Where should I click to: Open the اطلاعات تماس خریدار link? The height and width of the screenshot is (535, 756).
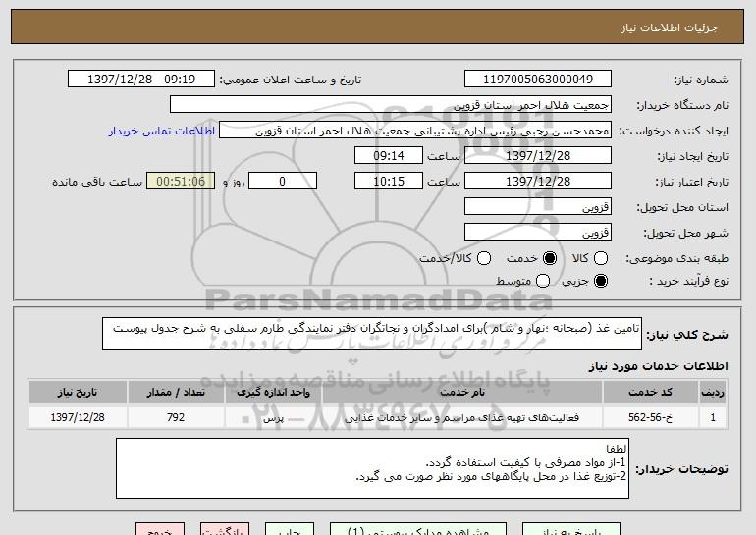162,132
